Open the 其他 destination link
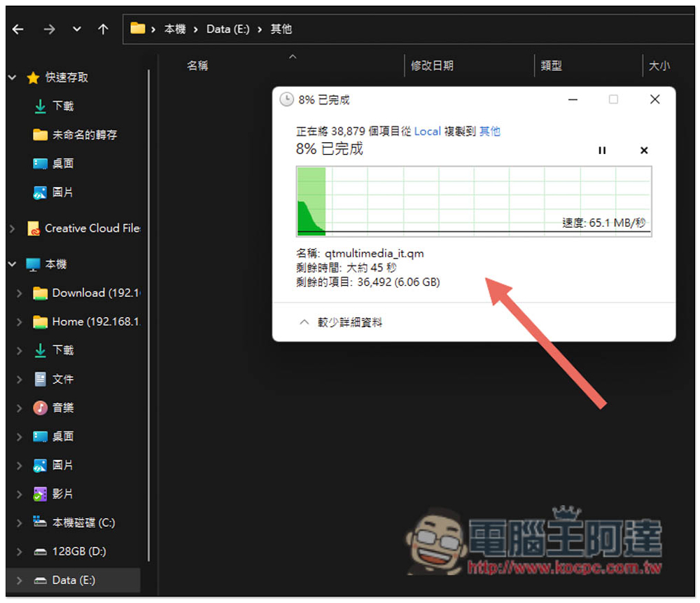 click(x=490, y=132)
